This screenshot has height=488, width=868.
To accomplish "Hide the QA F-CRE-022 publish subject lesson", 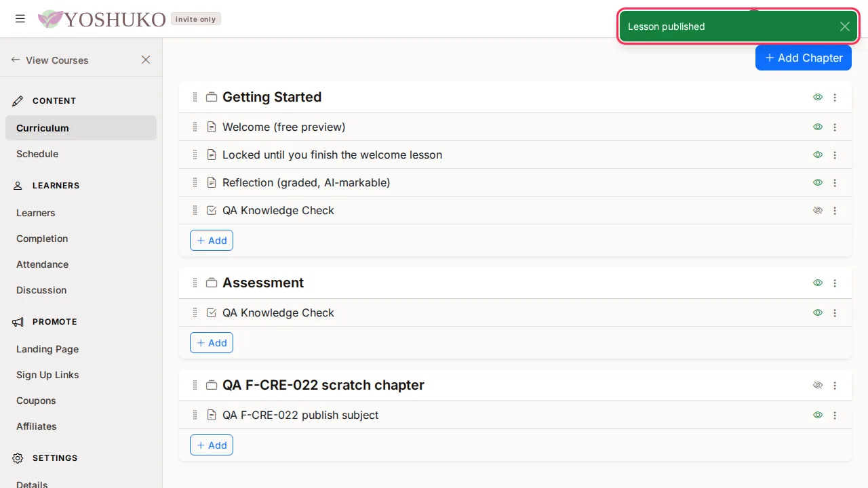I will pos(818,415).
